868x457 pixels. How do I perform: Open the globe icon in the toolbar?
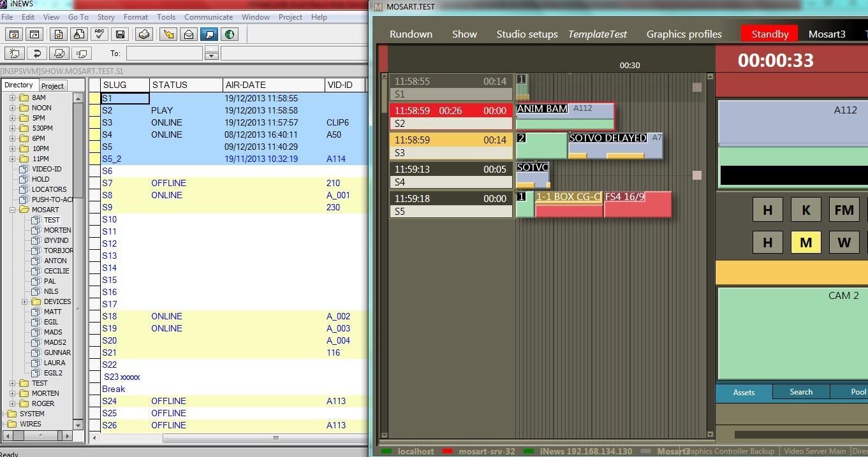(x=229, y=34)
